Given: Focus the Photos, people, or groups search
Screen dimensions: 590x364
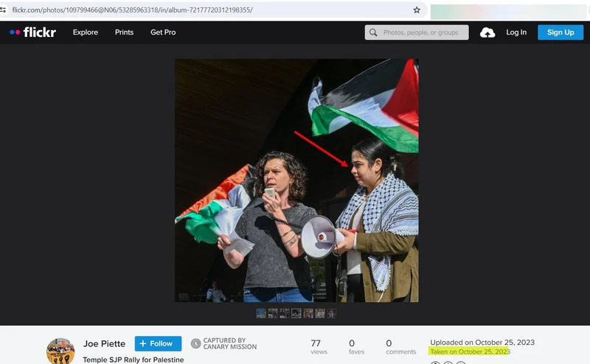Looking at the screenshot, I should point(420,32).
